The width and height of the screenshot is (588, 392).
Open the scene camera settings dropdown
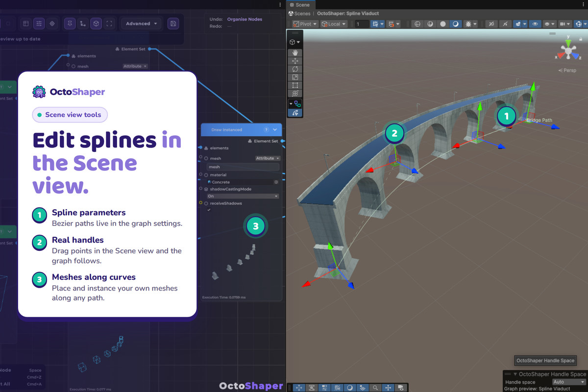(x=565, y=24)
